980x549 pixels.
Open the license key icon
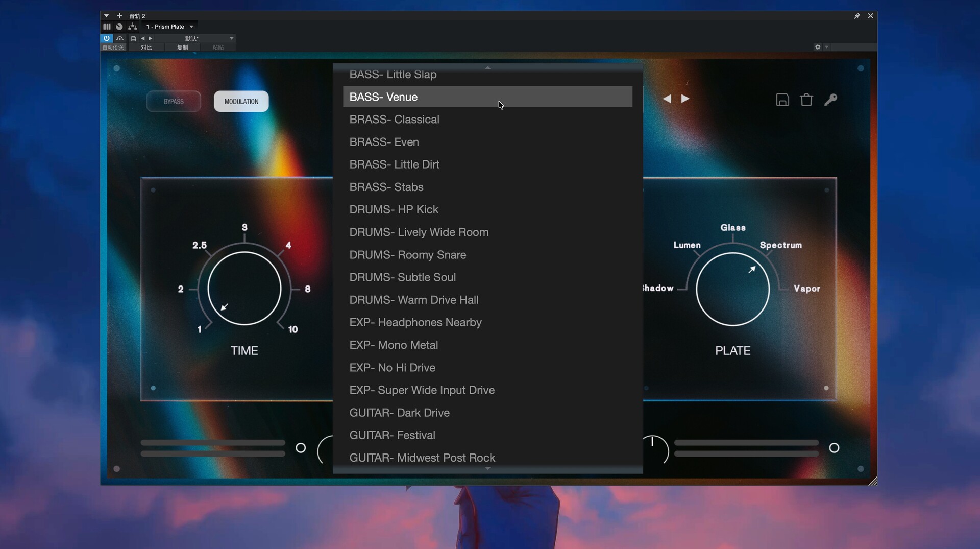830,100
